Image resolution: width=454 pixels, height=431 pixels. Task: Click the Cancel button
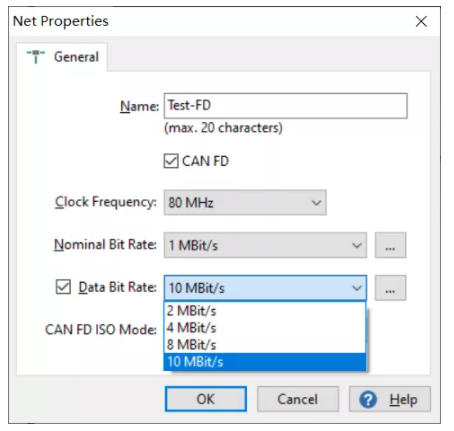298,399
